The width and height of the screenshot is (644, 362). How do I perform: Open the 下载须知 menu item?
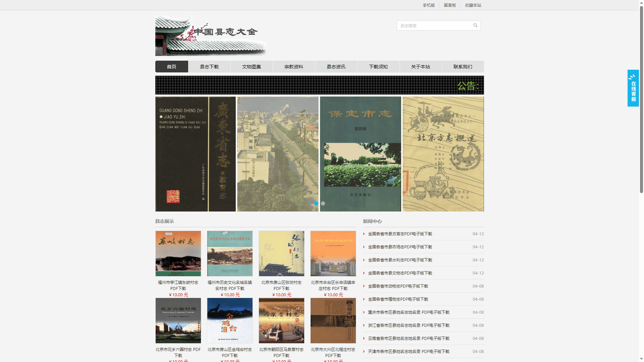tap(378, 67)
